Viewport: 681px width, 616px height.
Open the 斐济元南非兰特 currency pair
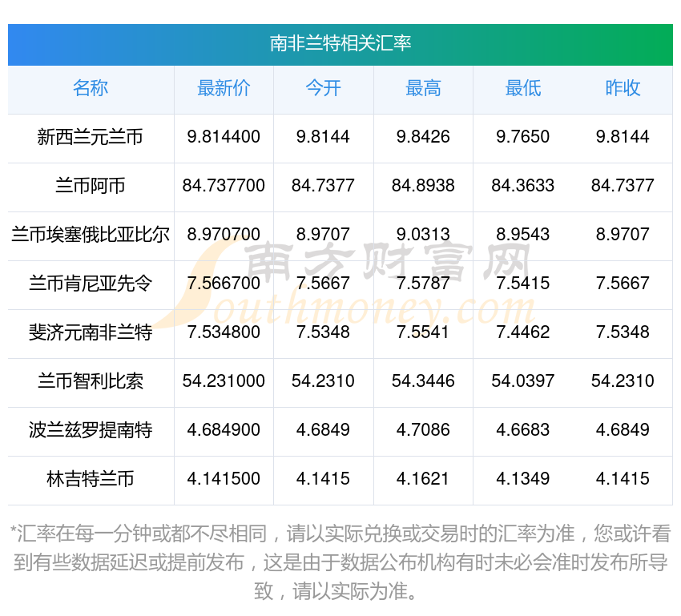(x=91, y=332)
